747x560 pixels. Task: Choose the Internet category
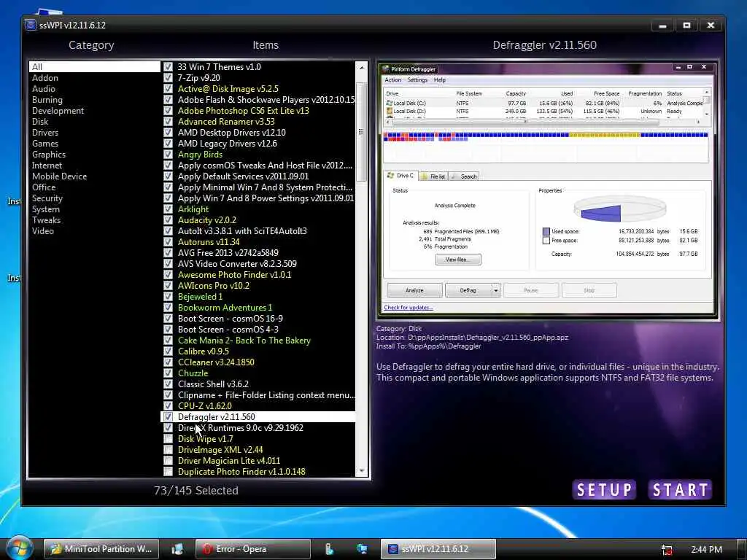(x=94, y=166)
